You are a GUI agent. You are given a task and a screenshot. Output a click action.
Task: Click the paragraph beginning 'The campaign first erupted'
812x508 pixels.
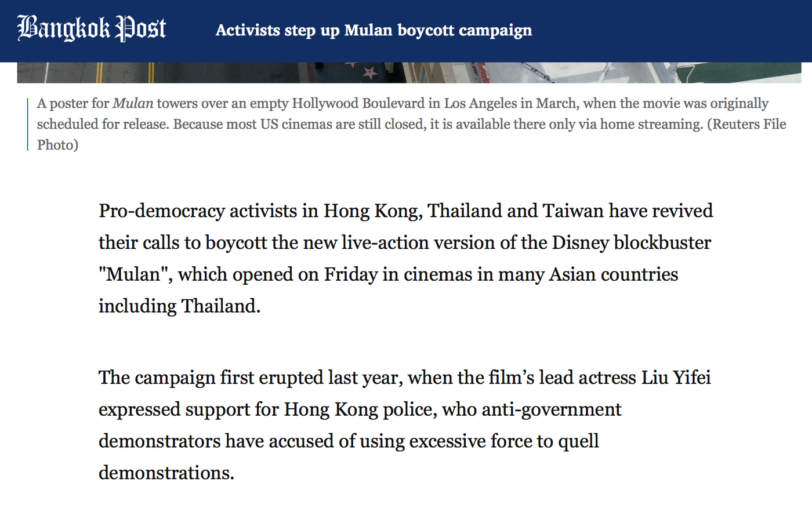coord(405,425)
